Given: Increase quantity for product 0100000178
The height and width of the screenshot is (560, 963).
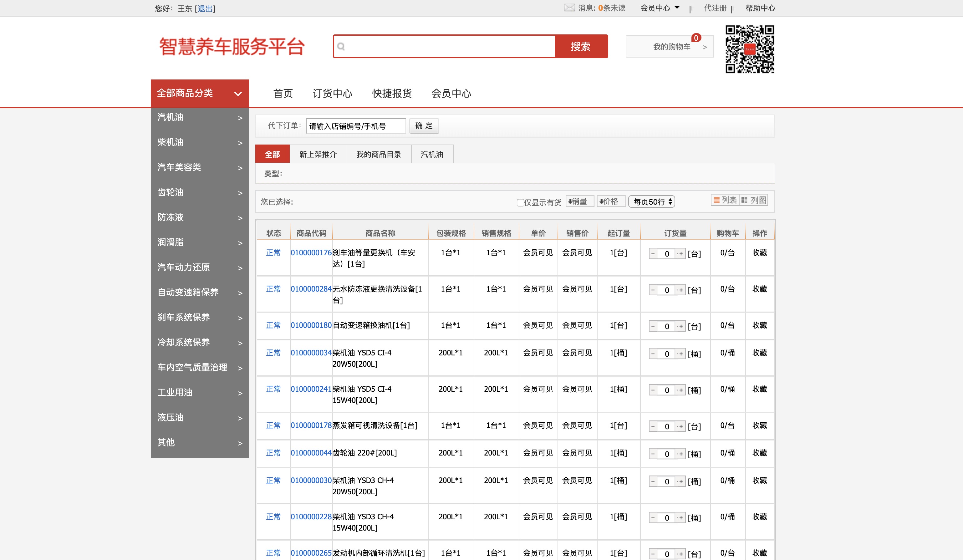Looking at the screenshot, I should click(680, 426).
